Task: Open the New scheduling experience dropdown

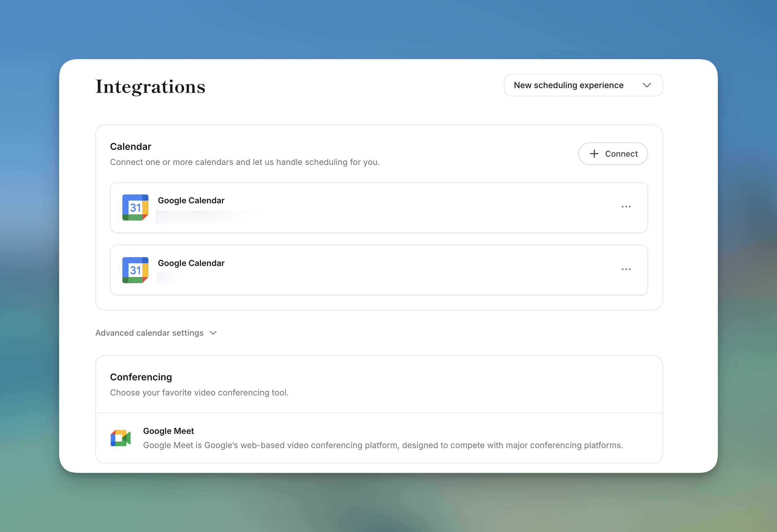Action: coord(583,85)
